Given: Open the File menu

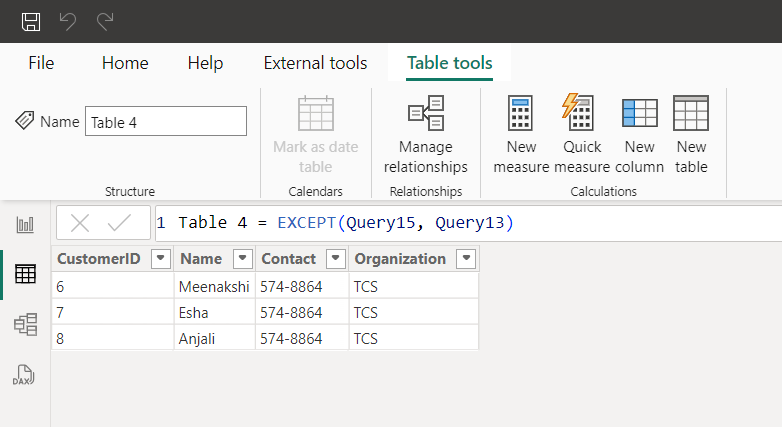Looking at the screenshot, I should [x=41, y=63].
